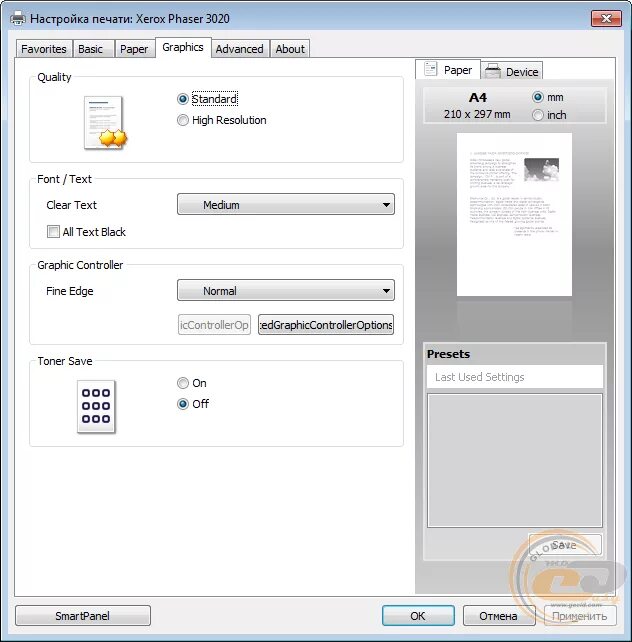Click the edGraphicControllerOptions button
Viewport: 632px width, 642px height.
point(326,325)
